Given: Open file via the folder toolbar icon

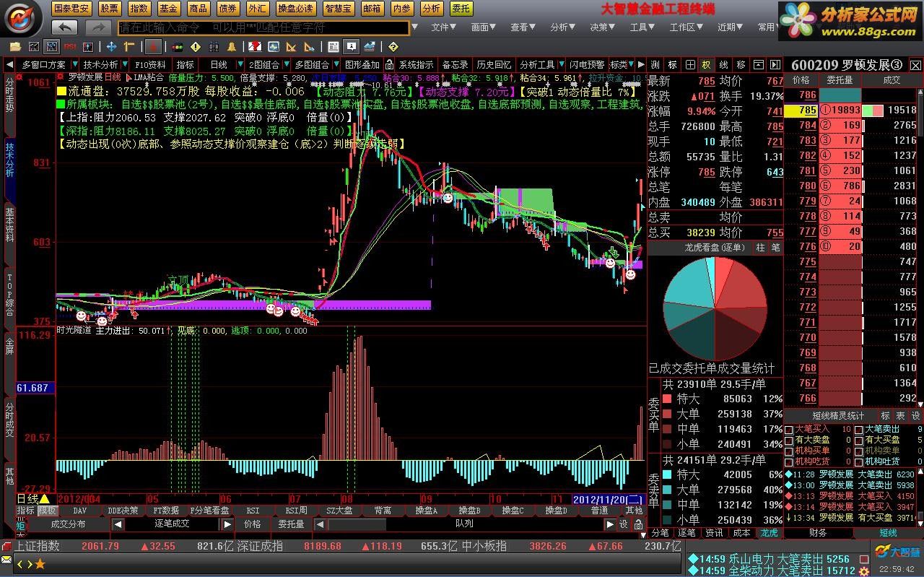Looking at the screenshot, I should coord(14,47).
